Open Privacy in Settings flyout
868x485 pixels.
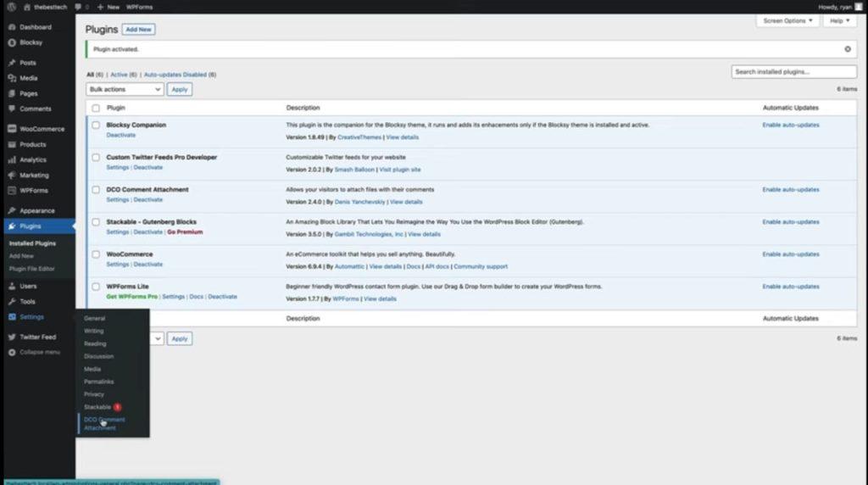94,395
